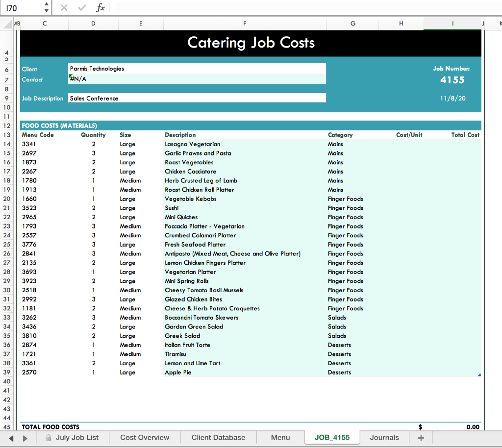This screenshot has width=502, height=448.
Task: Add a new worksheet with the plus icon
Action: [x=421, y=438]
